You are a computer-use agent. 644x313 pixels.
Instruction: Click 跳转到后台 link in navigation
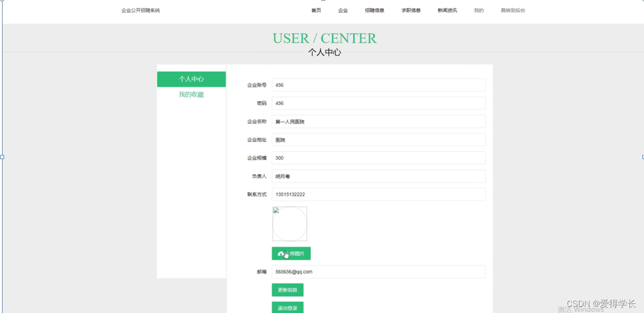coord(513,10)
